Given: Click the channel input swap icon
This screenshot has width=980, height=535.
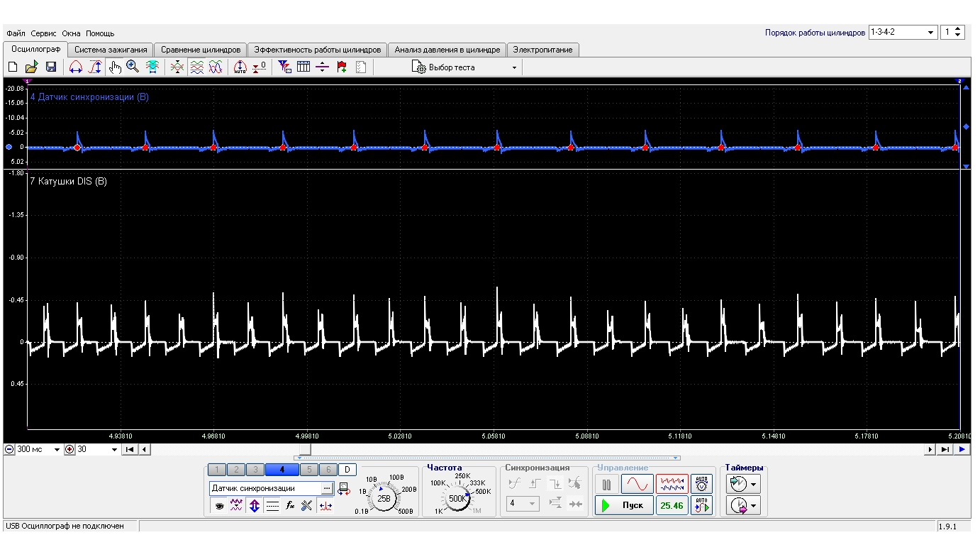Looking at the screenshot, I should click(x=344, y=489).
